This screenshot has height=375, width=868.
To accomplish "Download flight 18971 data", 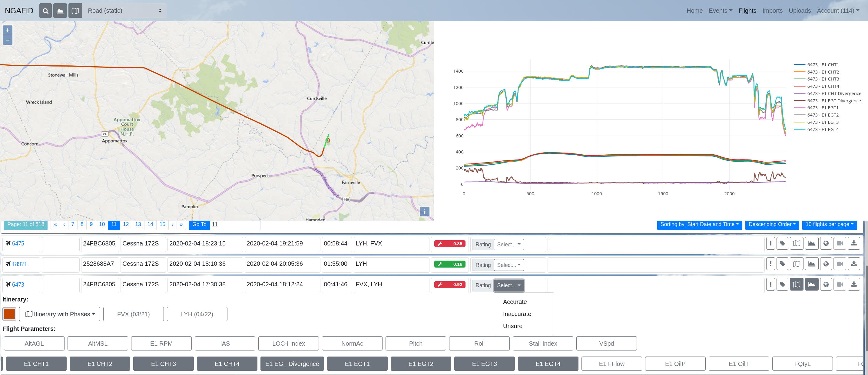I will pos(854,264).
